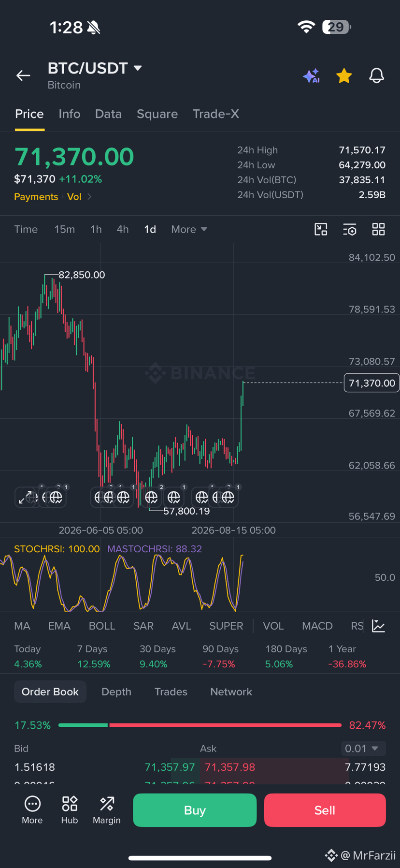This screenshot has height=868, width=400.
Task: Open price alerts bell icon
Action: point(376,75)
